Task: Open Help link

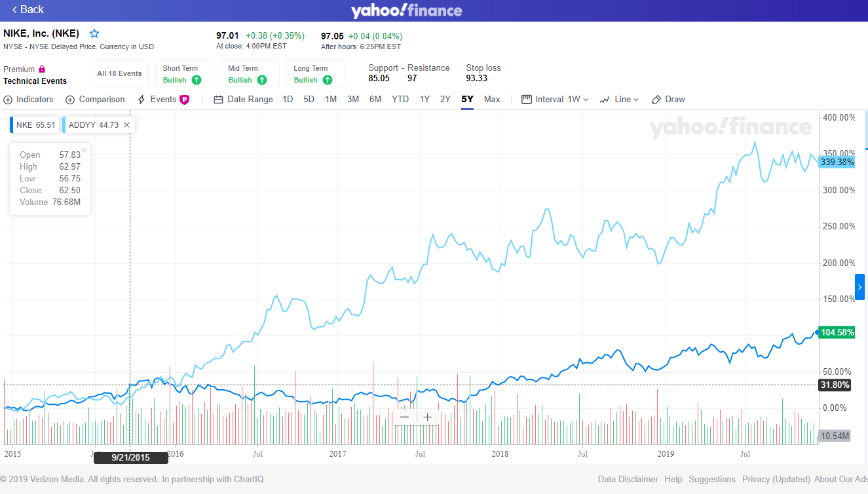Action: 673,480
